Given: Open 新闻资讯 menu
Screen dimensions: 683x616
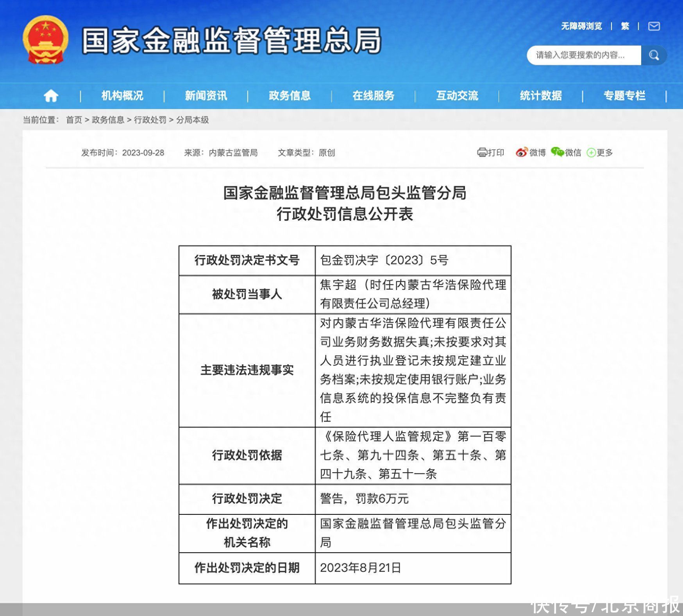Looking at the screenshot, I should pyautogui.click(x=206, y=96).
